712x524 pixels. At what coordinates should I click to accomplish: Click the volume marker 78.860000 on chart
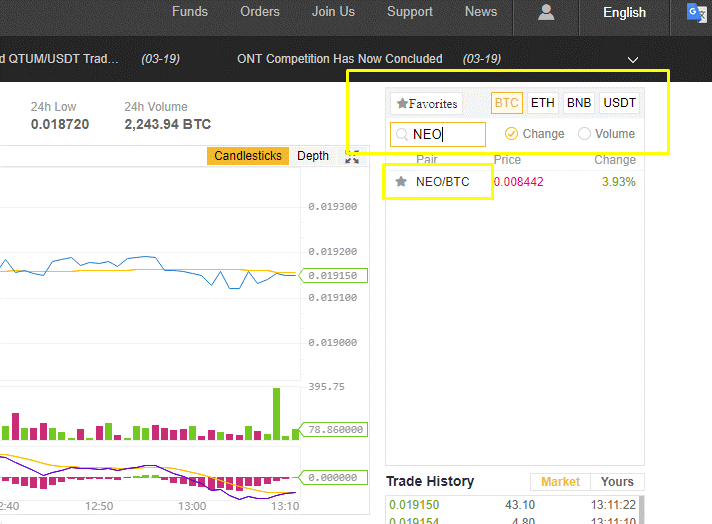coord(333,430)
